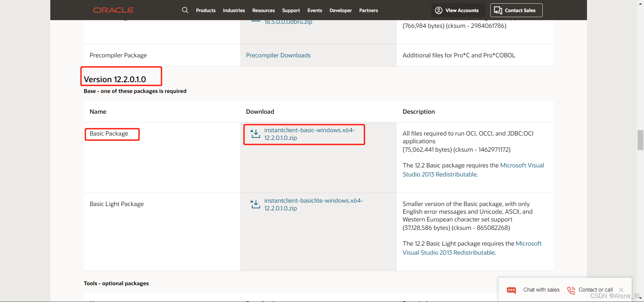644x302 pixels.
Task: Click download icon beside instantclient-basic-windows zip
Action: [255, 134]
